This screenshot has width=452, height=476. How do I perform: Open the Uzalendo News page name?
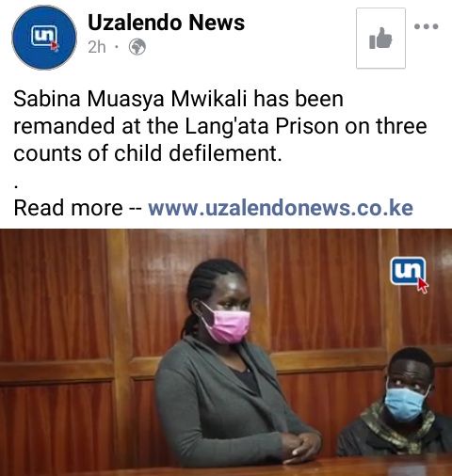pyautogui.click(x=166, y=23)
